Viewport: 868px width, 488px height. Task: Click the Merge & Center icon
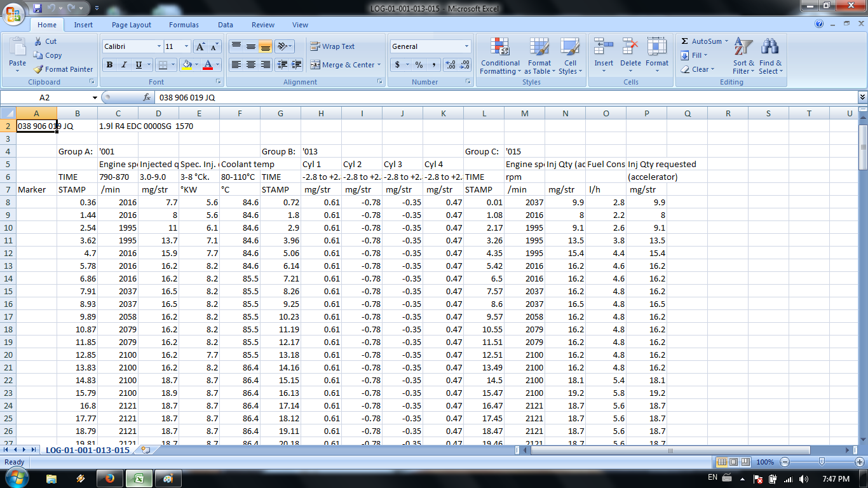coord(315,65)
